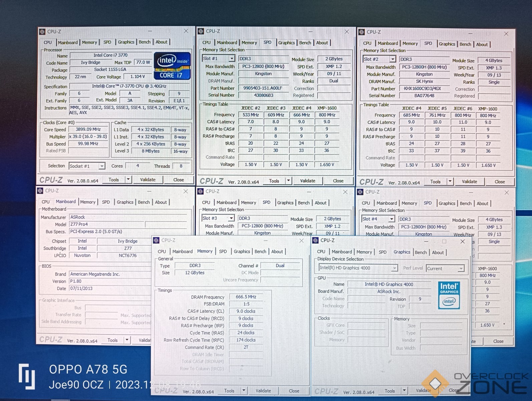Click the CPU-Z title icon of the Graphics window
532x401 pixels.
(x=316, y=240)
